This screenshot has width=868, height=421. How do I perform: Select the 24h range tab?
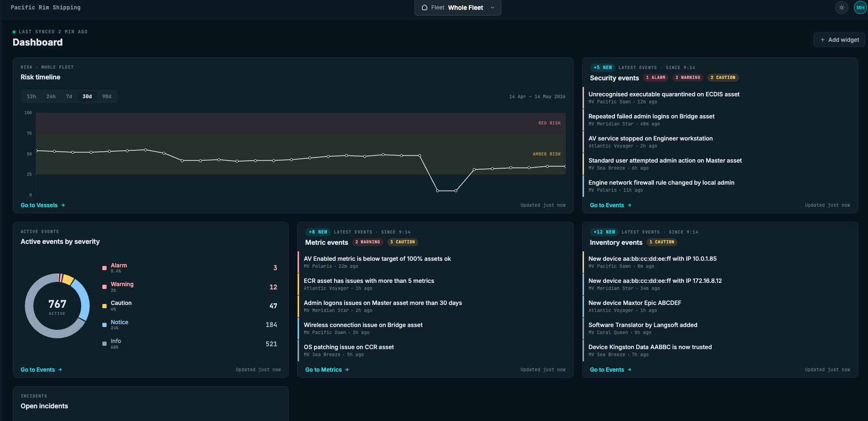pyautogui.click(x=51, y=96)
